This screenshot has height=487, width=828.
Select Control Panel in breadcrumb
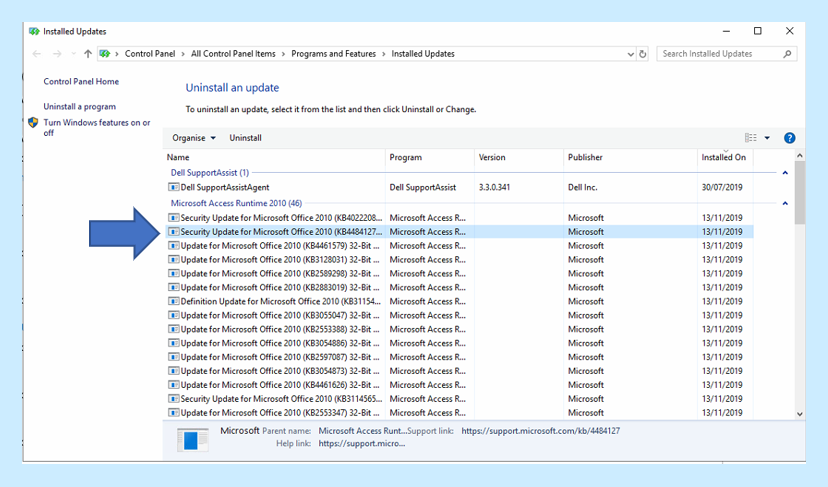point(149,54)
